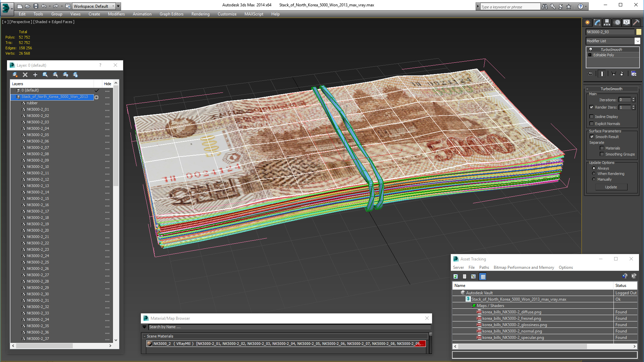Click the Shaded + Edged Faces viewport label
The height and width of the screenshot is (362, 644).
tap(54, 22)
